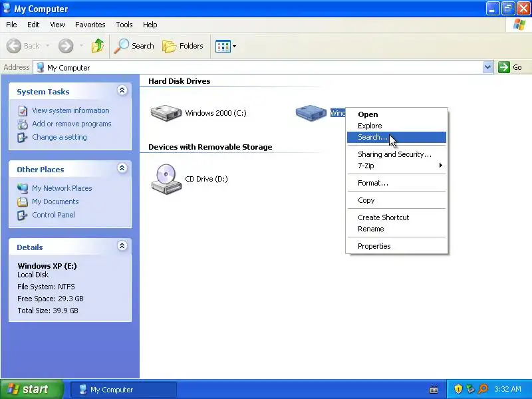Choose Explore in the context menu

click(396, 126)
